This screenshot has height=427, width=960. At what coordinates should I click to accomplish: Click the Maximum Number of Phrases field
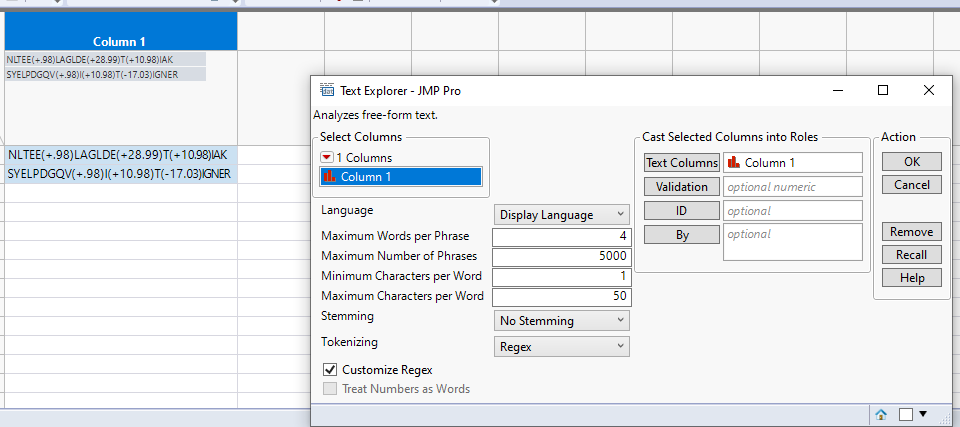pos(561,256)
